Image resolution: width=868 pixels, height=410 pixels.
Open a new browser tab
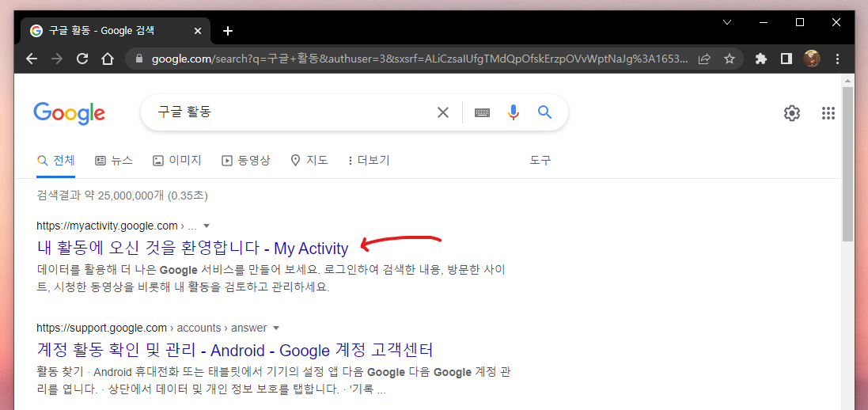point(228,31)
